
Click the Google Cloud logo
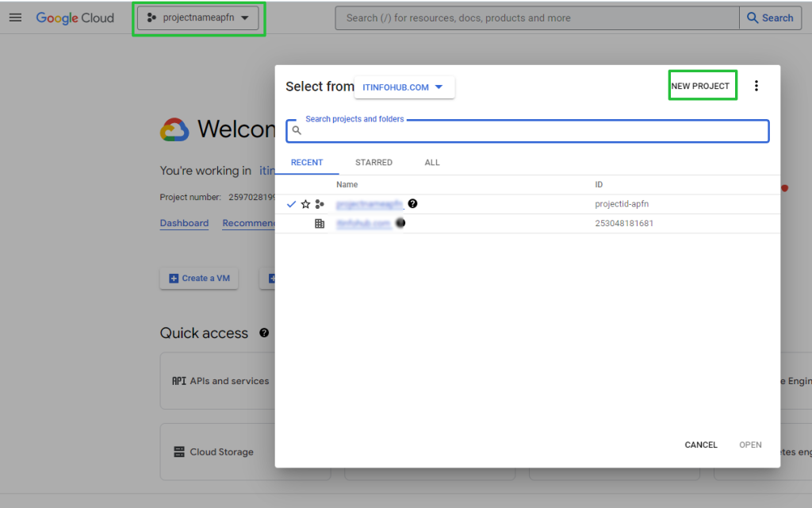75,17
